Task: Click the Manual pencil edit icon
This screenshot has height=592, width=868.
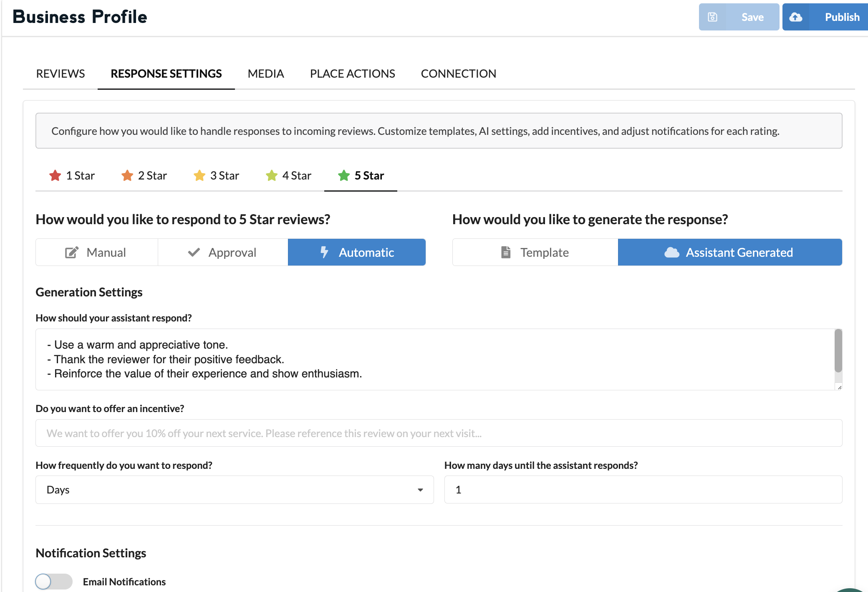Action: coord(71,253)
